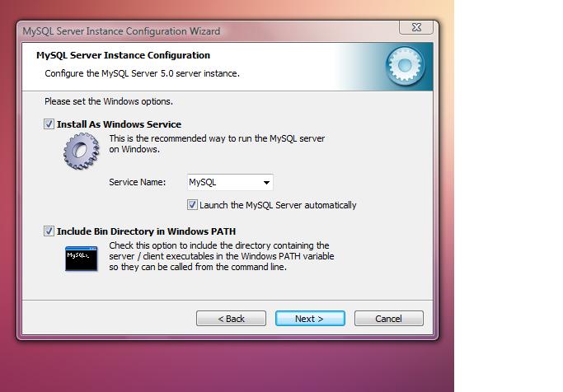Click 'This is the recommended way' description text
This screenshot has height=392, width=563.
(x=217, y=144)
